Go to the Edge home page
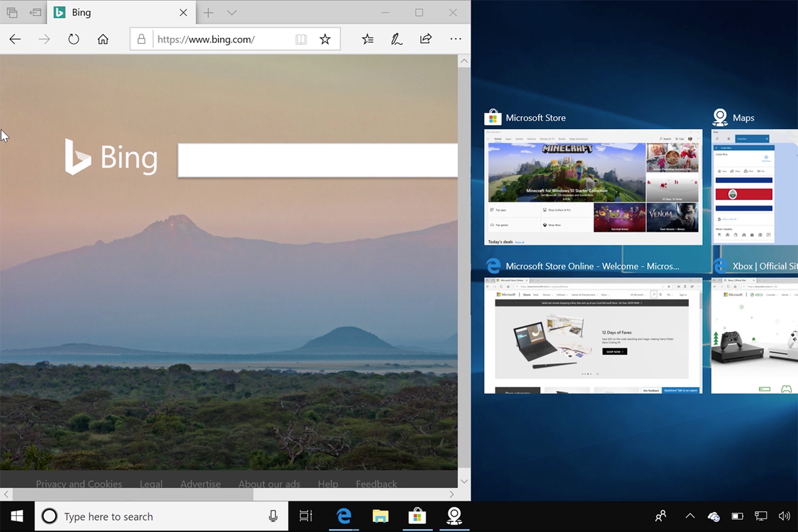 (x=103, y=39)
